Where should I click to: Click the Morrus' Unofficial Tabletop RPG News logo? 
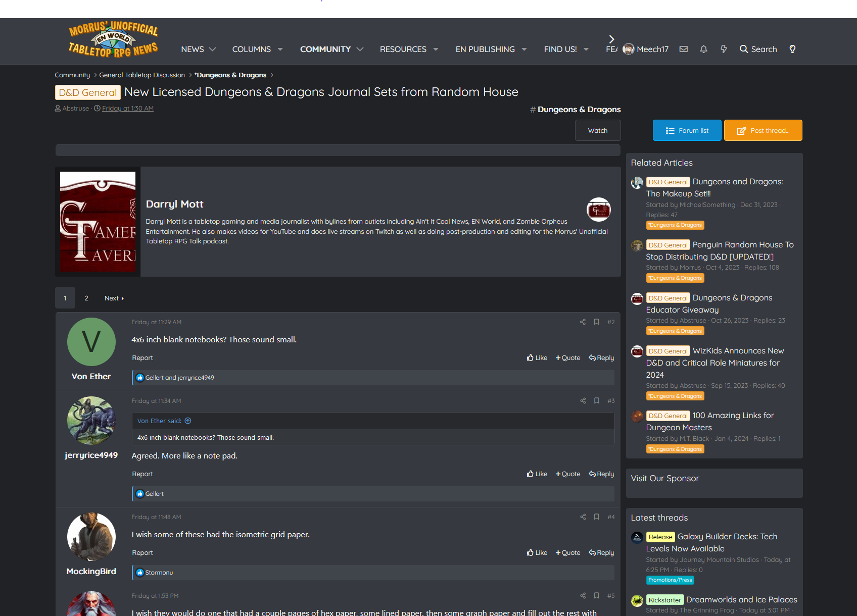114,40
